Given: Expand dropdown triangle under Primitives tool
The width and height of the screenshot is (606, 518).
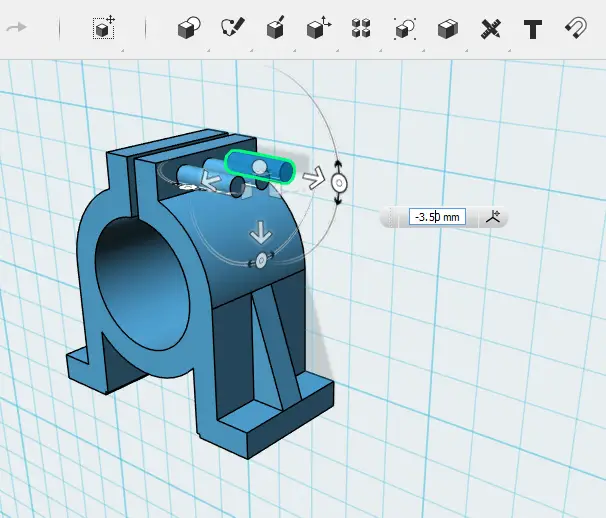Looking at the screenshot, I should (208, 51).
